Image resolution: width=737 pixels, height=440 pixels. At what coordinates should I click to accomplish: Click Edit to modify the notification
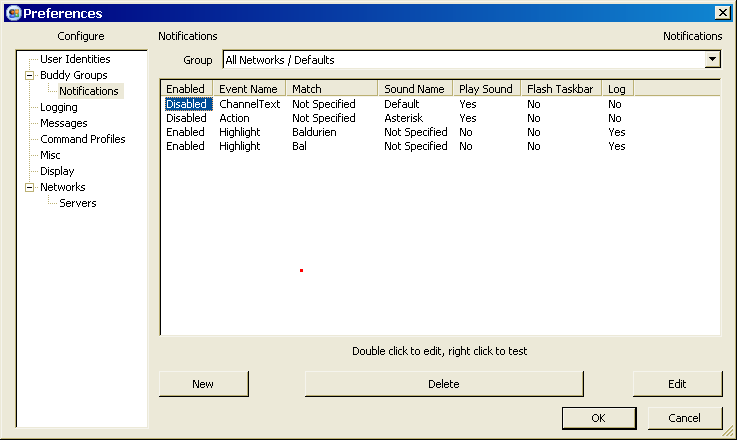point(677,384)
